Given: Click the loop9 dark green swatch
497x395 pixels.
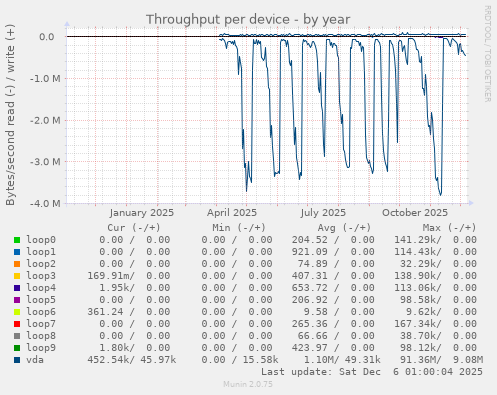Looking at the screenshot, I should point(17,348).
